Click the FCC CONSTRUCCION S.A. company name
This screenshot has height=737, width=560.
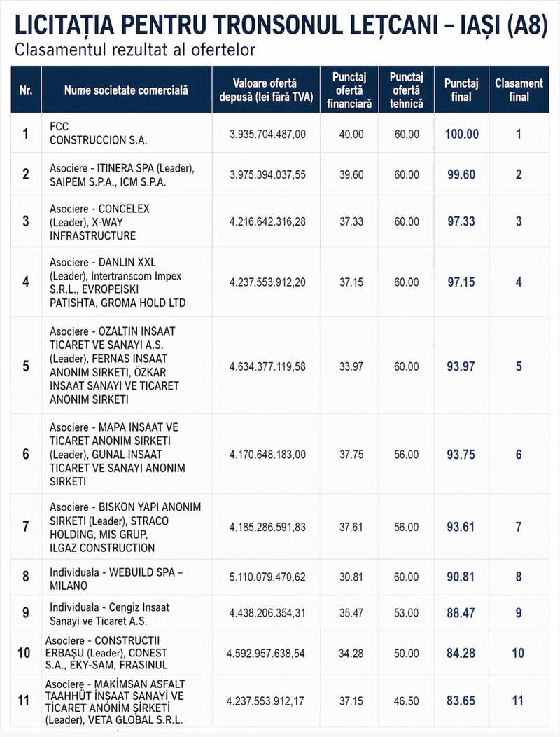coord(98,133)
